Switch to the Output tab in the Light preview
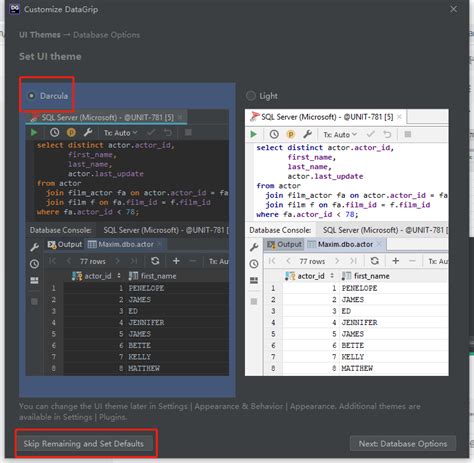This screenshot has width=474, height=463. coord(284,244)
